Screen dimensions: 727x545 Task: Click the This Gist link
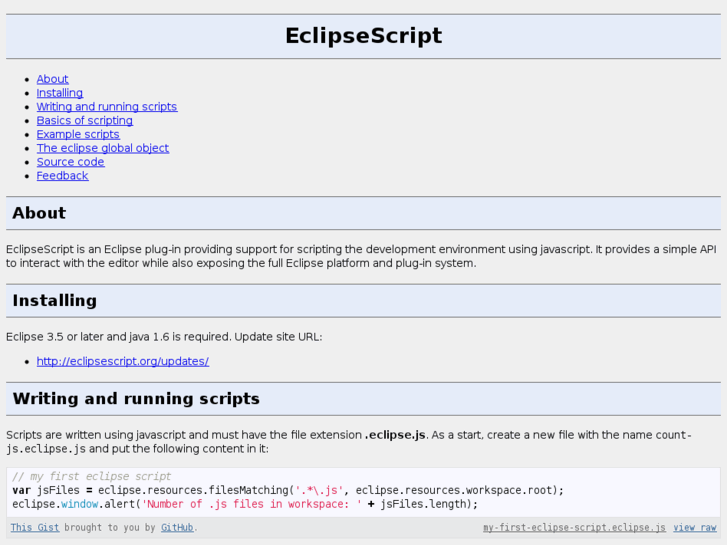(x=35, y=527)
